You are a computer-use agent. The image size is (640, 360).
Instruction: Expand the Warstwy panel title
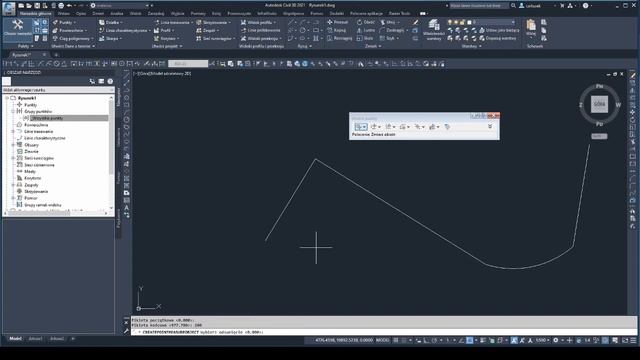[x=471, y=46]
